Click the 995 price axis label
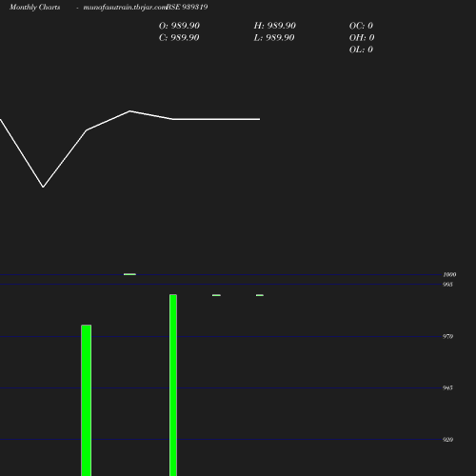This screenshot has height=476, width=476. pos(447,285)
